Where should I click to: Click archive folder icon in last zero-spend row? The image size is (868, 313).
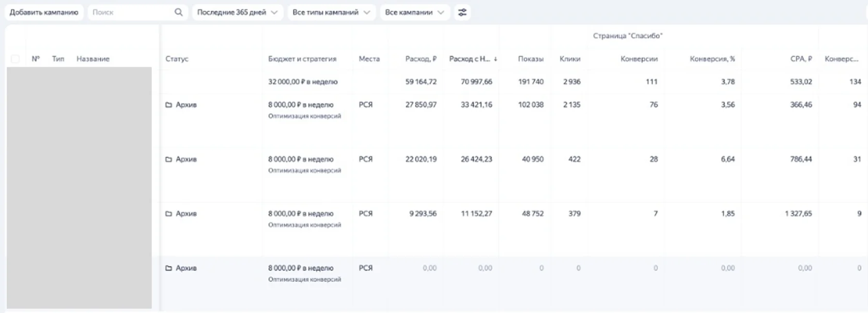pos(168,268)
